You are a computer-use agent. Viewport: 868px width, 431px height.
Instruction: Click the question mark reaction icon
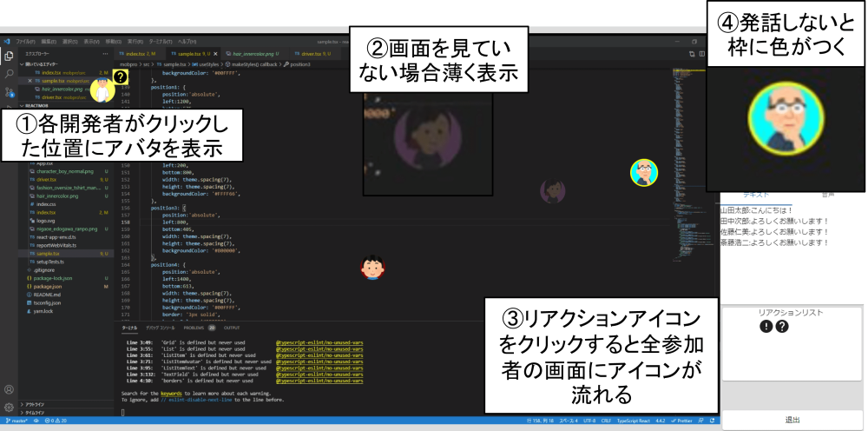(x=782, y=327)
